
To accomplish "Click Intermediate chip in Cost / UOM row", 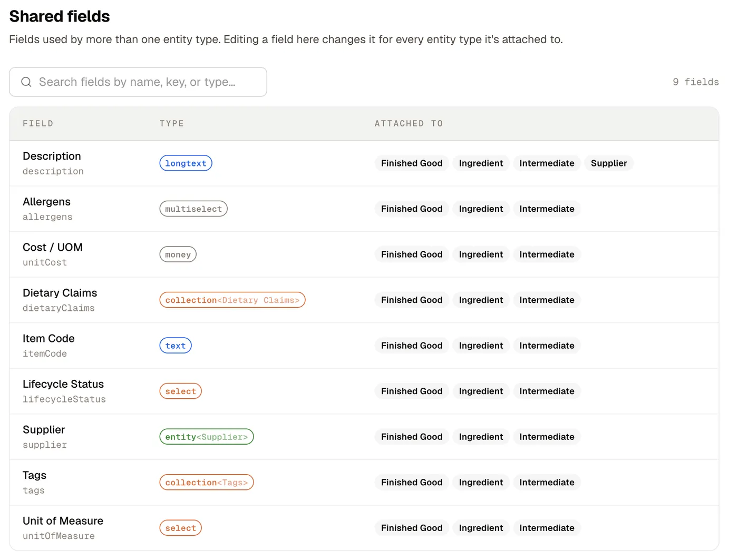I will pyautogui.click(x=547, y=254).
